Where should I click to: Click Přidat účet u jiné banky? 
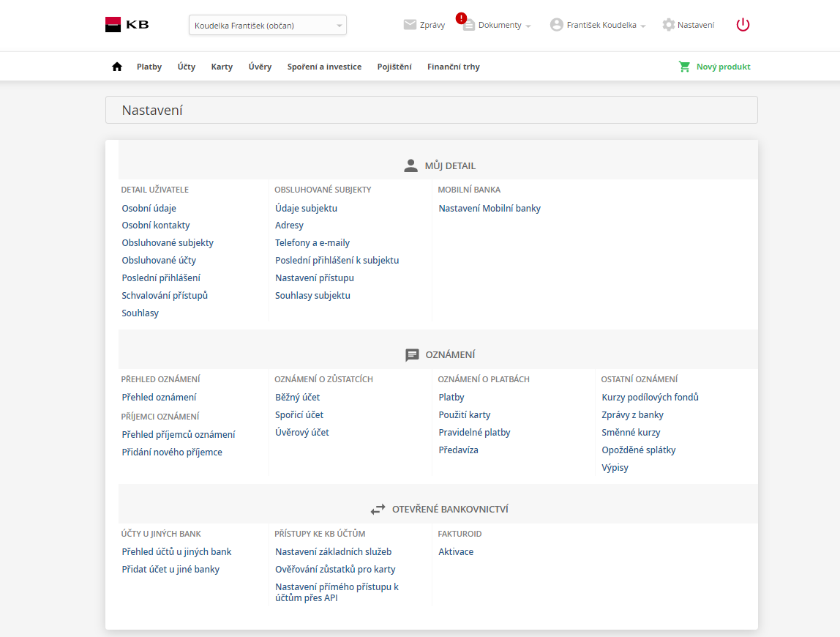click(170, 570)
